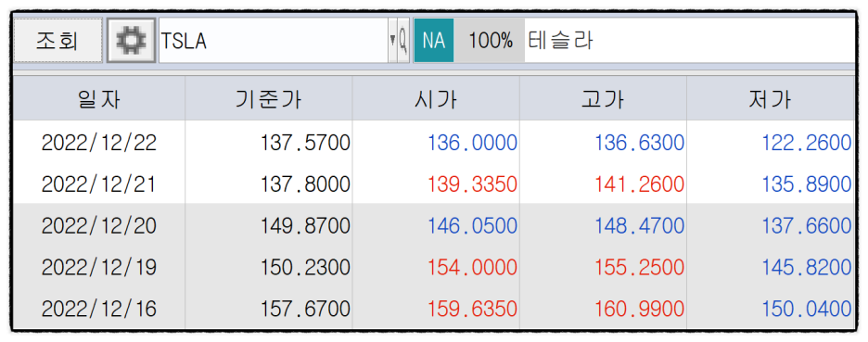Click high price 160.9900

(x=640, y=309)
